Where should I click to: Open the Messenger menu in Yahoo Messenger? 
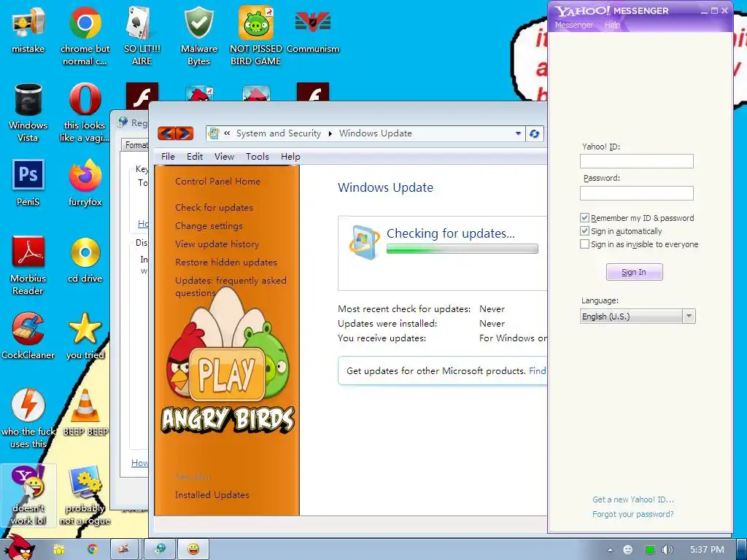pos(574,25)
